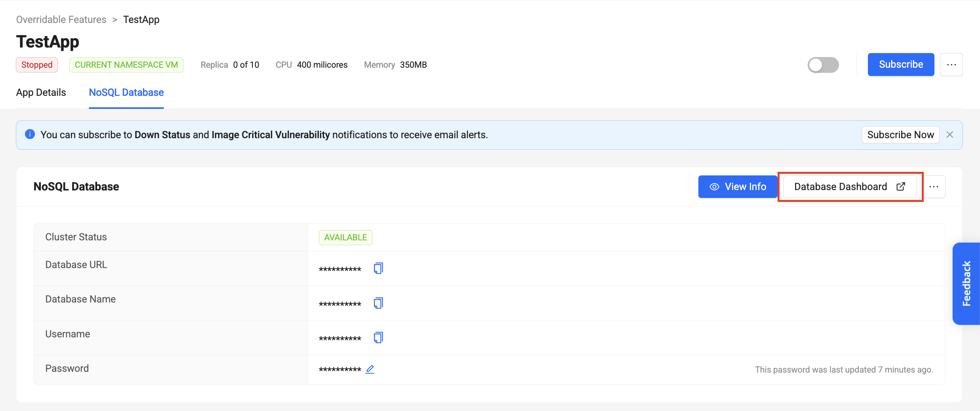Enable the app power toggle switch
Screen dimensions: 980x411
(823, 65)
